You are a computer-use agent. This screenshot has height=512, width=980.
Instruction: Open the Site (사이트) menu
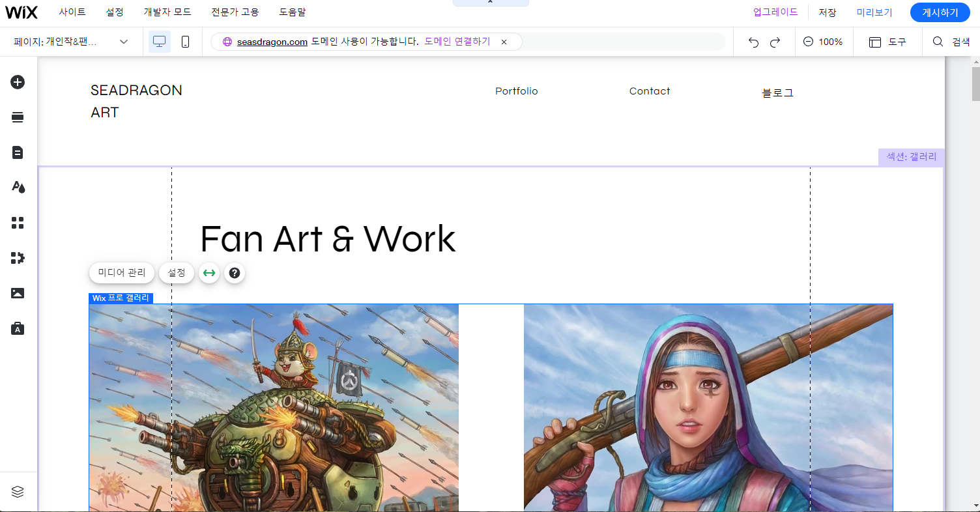72,12
